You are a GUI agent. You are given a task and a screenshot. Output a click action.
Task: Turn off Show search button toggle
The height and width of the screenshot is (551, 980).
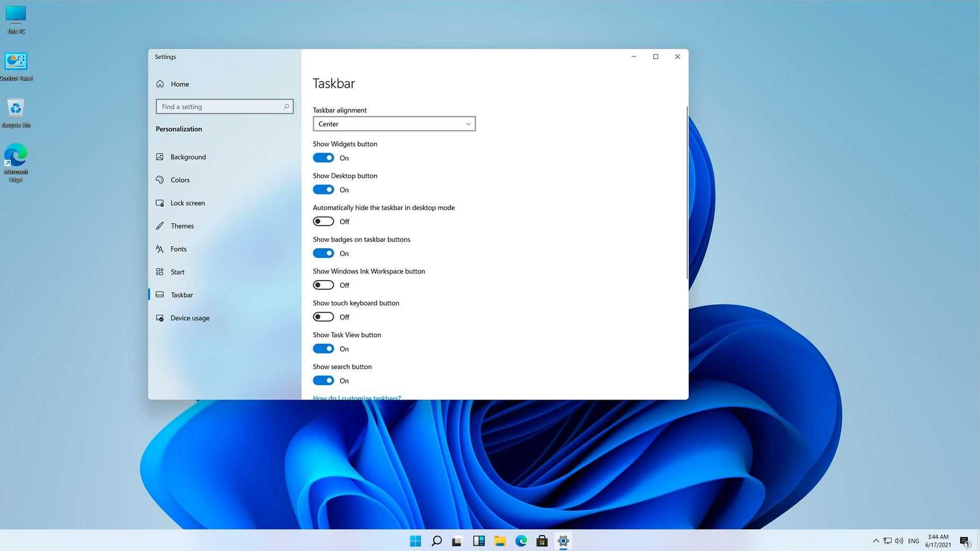[x=323, y=381]
